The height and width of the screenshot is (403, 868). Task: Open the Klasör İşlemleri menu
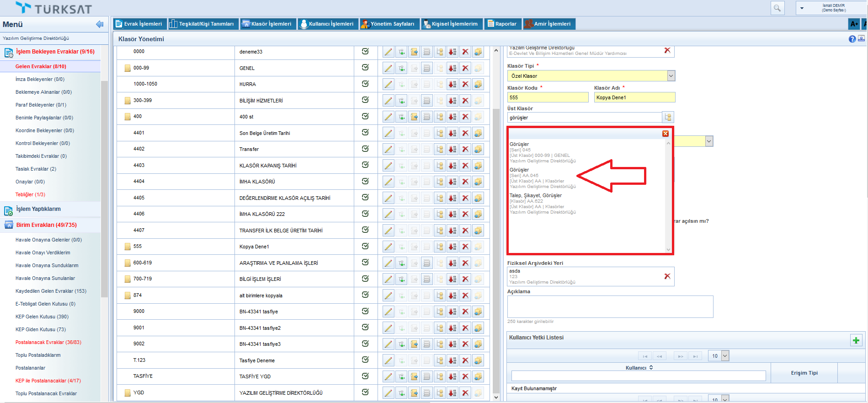pyautogui.click(x=267, y=24)
